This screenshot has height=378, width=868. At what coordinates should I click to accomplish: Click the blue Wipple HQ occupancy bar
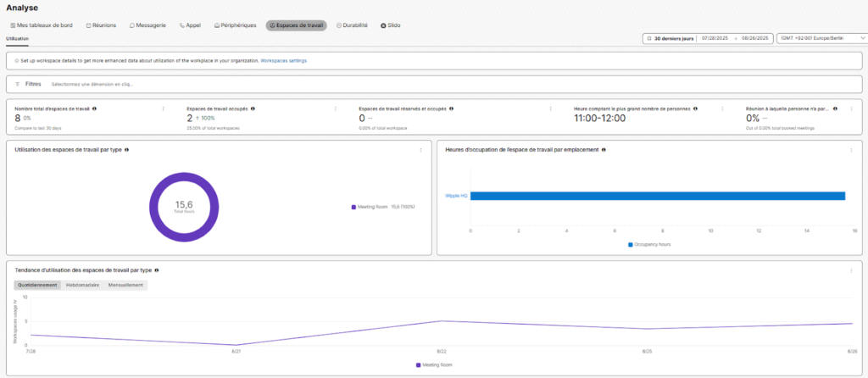658,196
